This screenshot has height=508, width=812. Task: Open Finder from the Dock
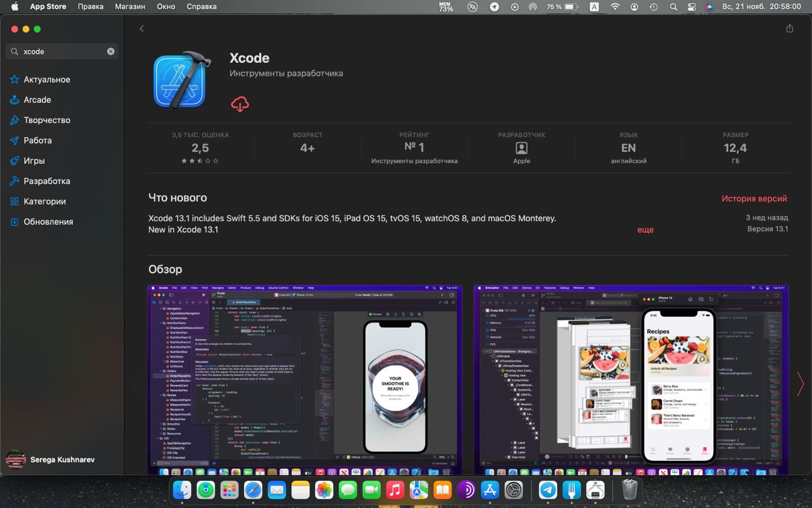(182, 490)
